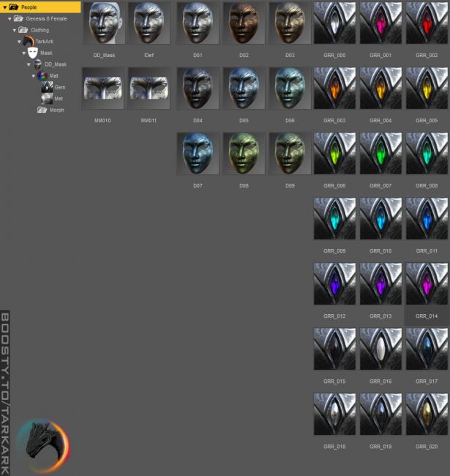Click the white mask icon in tree
Viewport: 450px width, 476px height.
tap(33, 53)
